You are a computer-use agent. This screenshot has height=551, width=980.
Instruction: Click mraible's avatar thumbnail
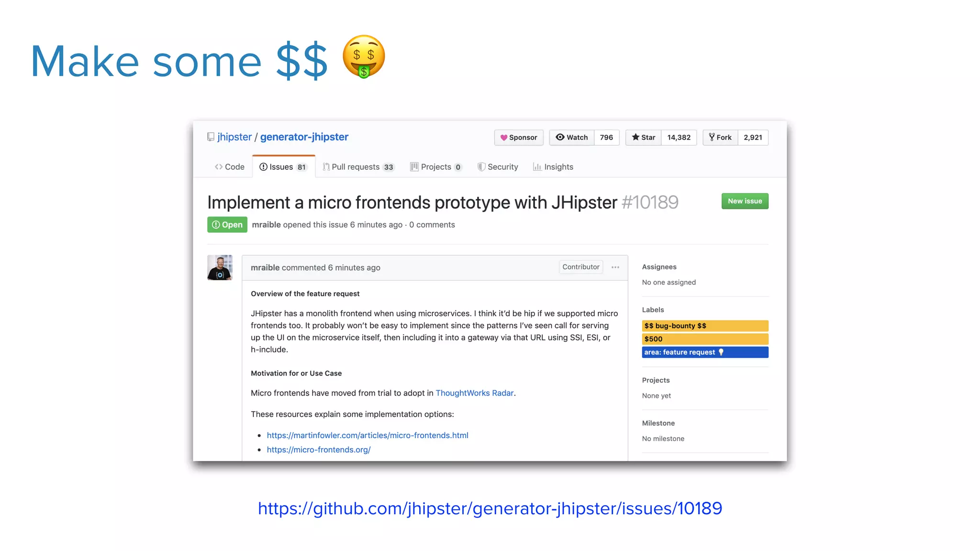click(x=220, y=267)
